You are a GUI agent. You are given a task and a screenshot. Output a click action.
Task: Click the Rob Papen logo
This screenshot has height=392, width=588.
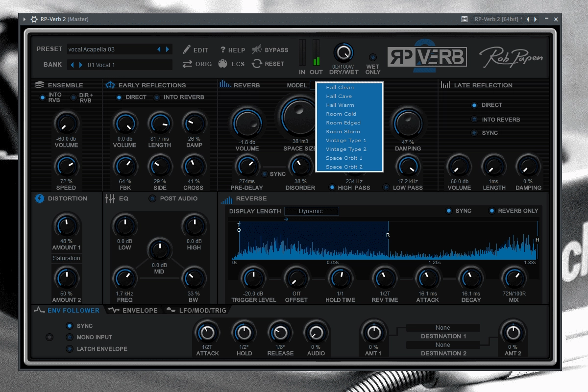point(511,57)
